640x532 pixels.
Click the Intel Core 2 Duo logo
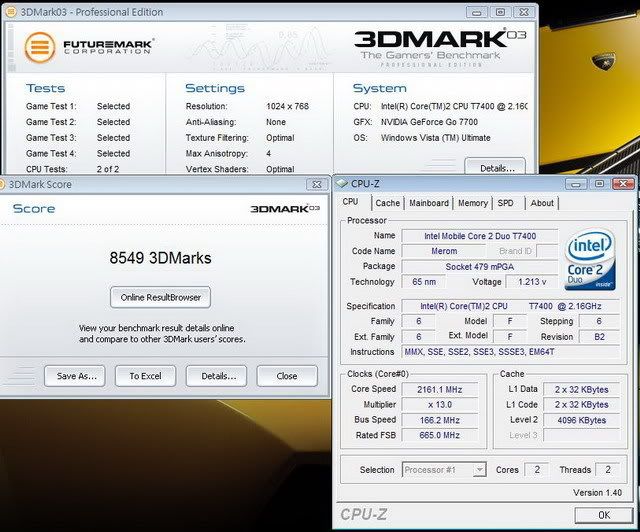590,260
